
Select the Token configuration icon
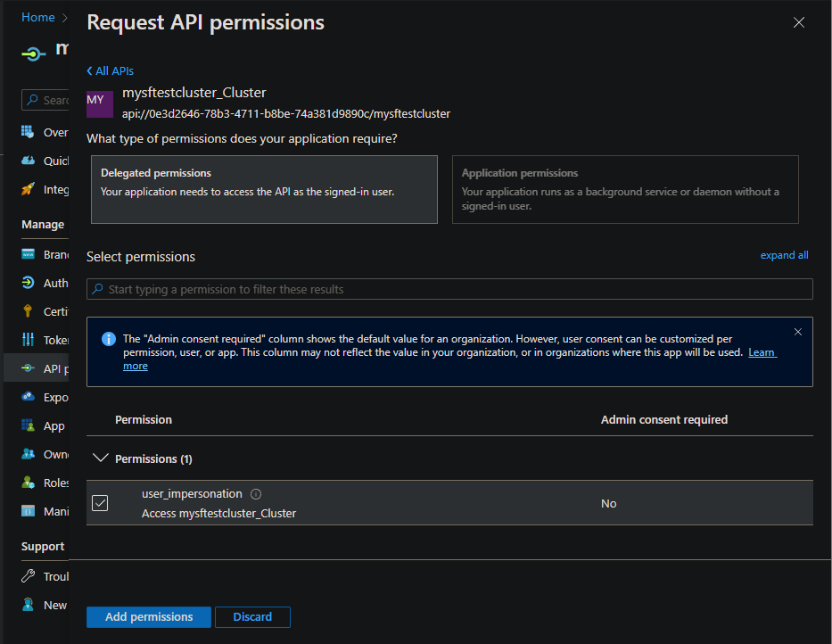tap(28, 340)
